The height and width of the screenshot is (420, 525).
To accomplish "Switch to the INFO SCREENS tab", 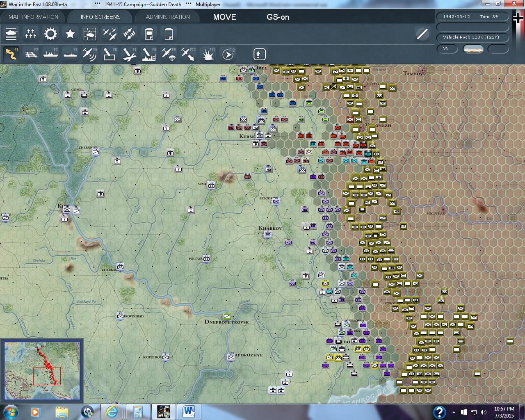I will pos(100,17).
